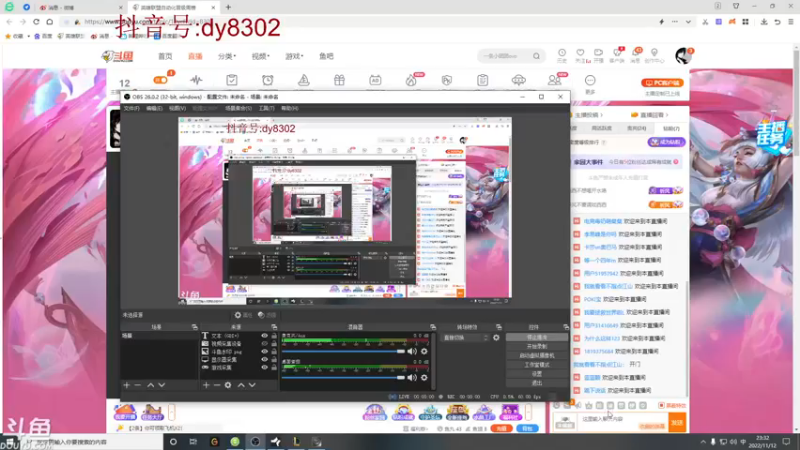Viewport: 800px width, 450px height.
Task: Click 开始录制 button in OBS controls
Action: tap(537, 346)
